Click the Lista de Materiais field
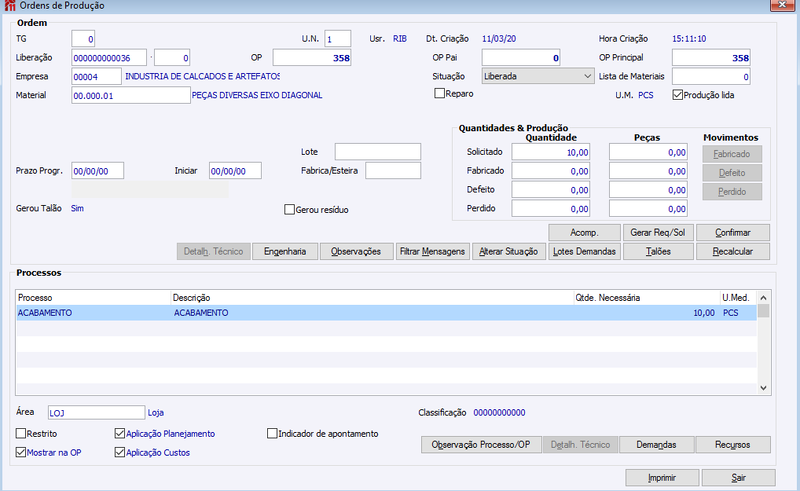800x491 pixels. [711, 77]
